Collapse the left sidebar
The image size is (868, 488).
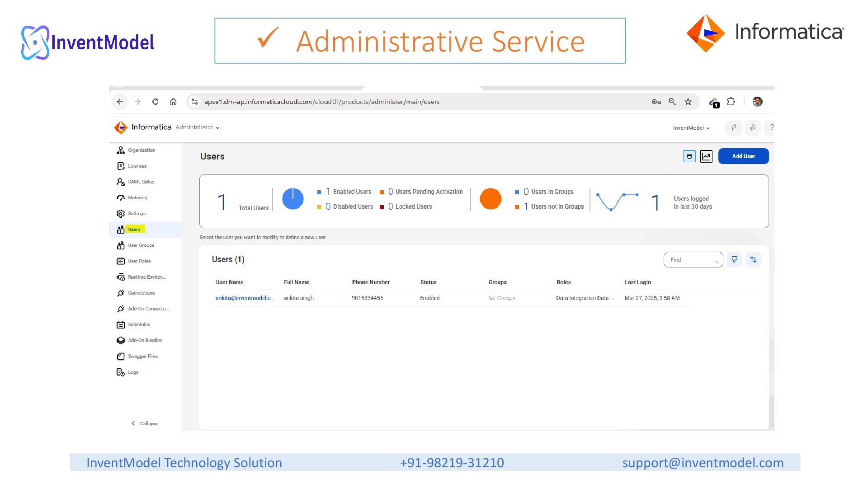point(145,423)
